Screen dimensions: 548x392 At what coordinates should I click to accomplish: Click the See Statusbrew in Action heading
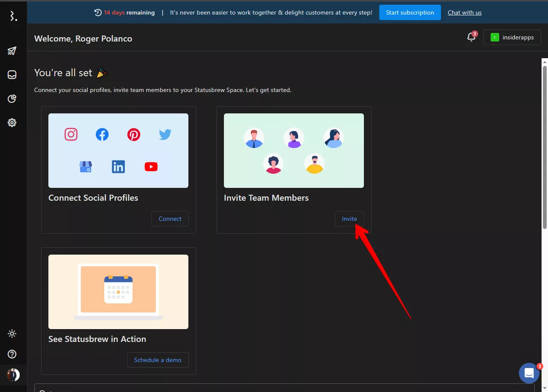(97, 339)
